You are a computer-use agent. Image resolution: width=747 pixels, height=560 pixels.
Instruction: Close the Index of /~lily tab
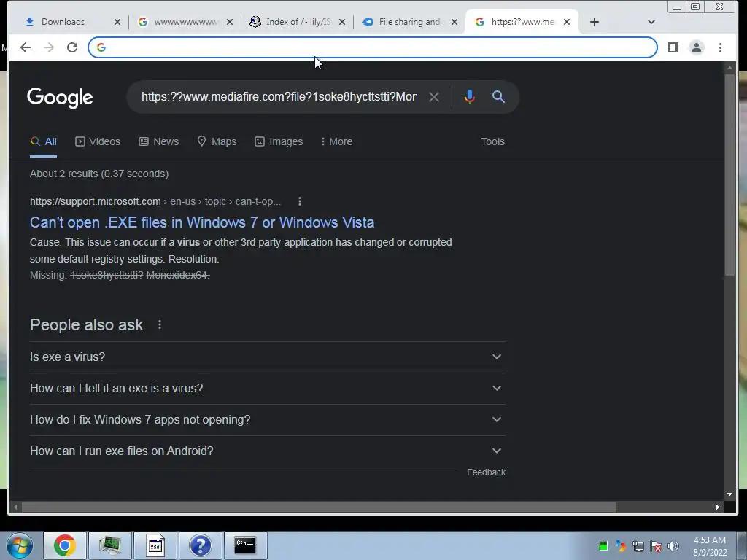pos(342,22)
